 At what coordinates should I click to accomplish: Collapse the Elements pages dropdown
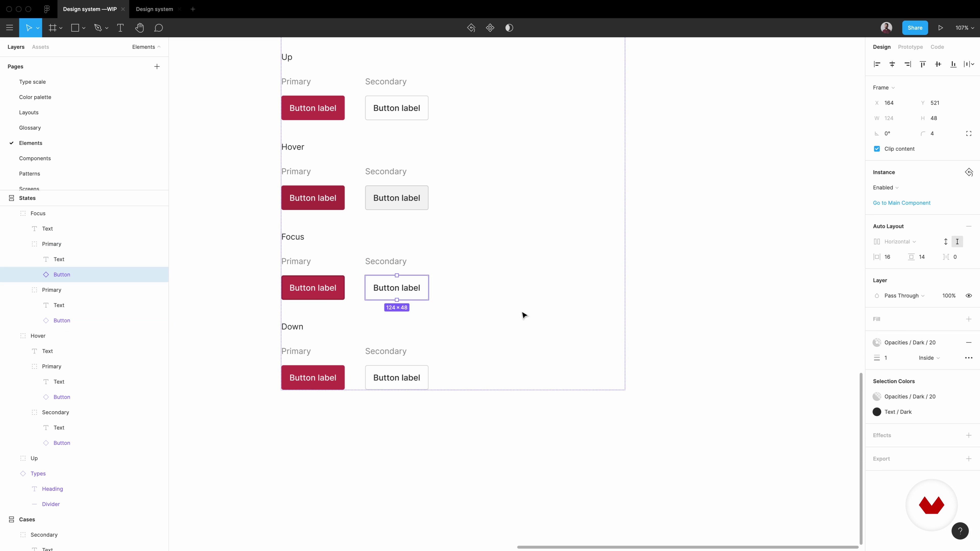pyautogui.click(x=146, y=47)
